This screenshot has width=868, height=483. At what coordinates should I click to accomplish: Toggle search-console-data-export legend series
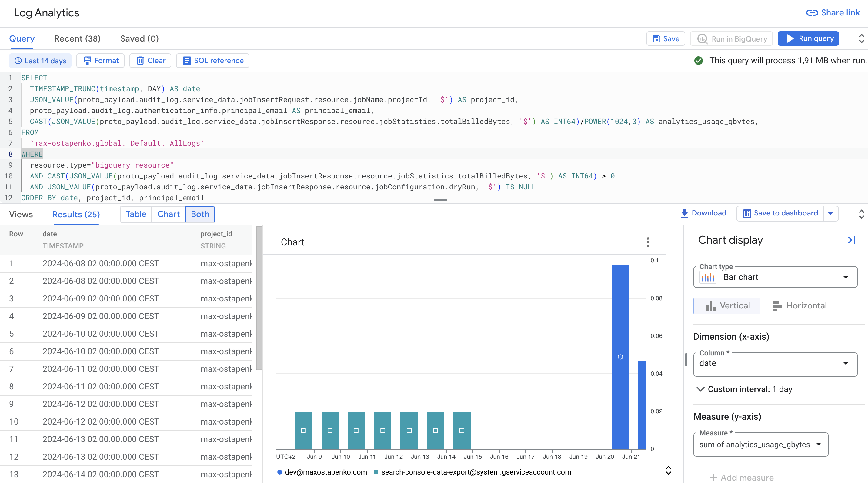[x=472, y=472]
